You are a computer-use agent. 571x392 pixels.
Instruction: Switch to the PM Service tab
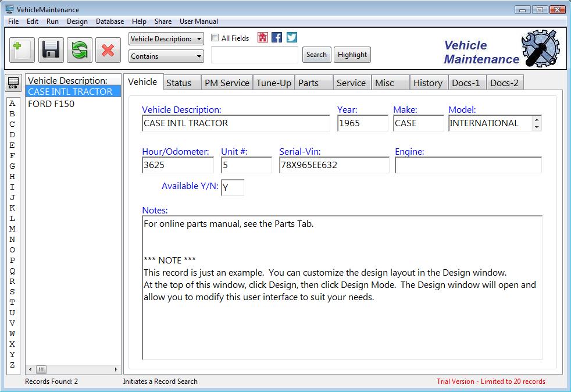pyautogui.click(x=227, y=83)
